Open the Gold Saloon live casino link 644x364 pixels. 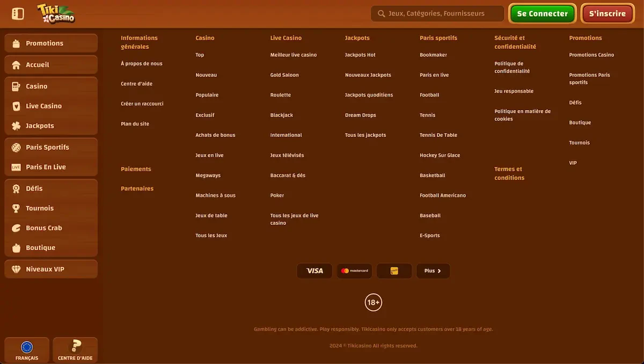tap(284, 75)
